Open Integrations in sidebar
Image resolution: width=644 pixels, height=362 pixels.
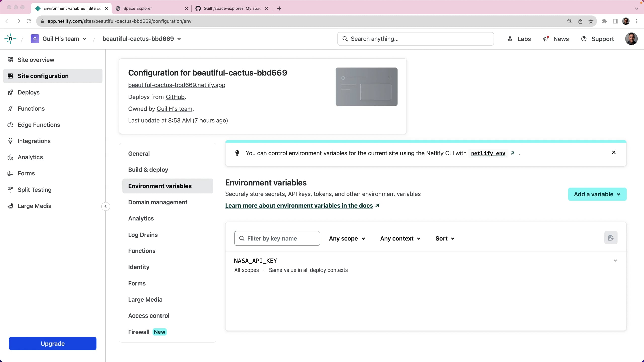[34, 141]
